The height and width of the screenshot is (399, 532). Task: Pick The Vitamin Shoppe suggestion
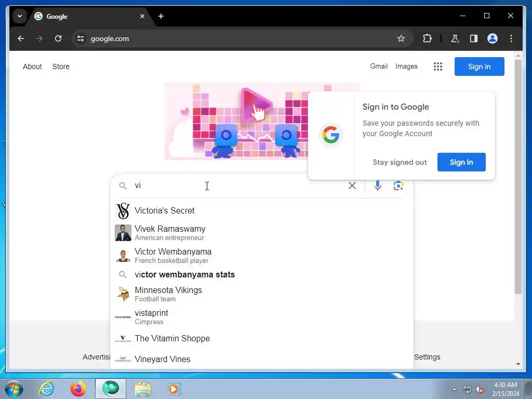pos(262,339)
